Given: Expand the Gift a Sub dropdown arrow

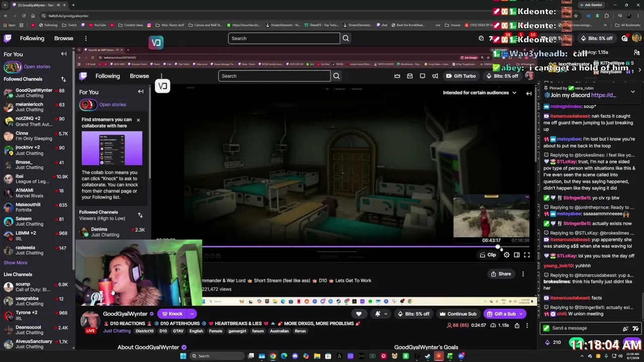Looking at the screenshot, I should click(521, 314).
